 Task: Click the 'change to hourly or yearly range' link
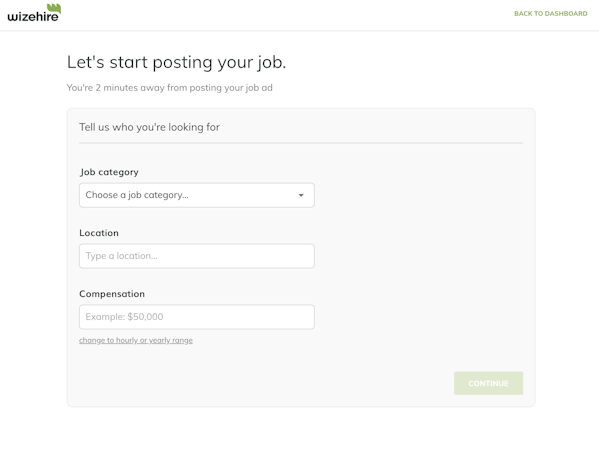[x=136, y=340]
